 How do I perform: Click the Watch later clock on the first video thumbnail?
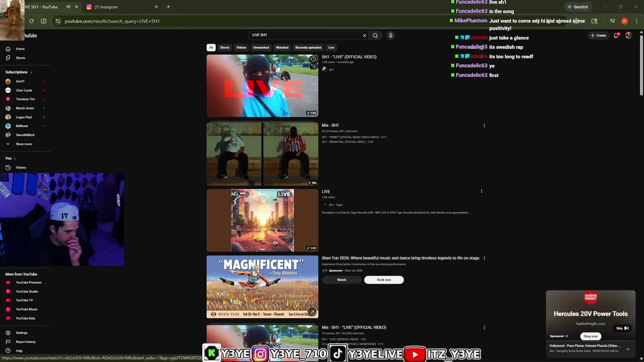(313, 59)
